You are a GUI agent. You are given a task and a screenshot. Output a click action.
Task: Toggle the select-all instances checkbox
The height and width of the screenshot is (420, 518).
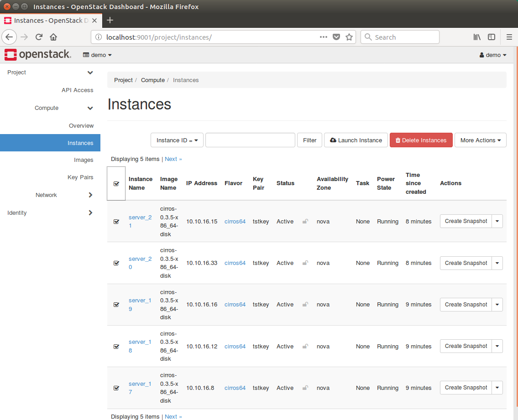point(116,184)
